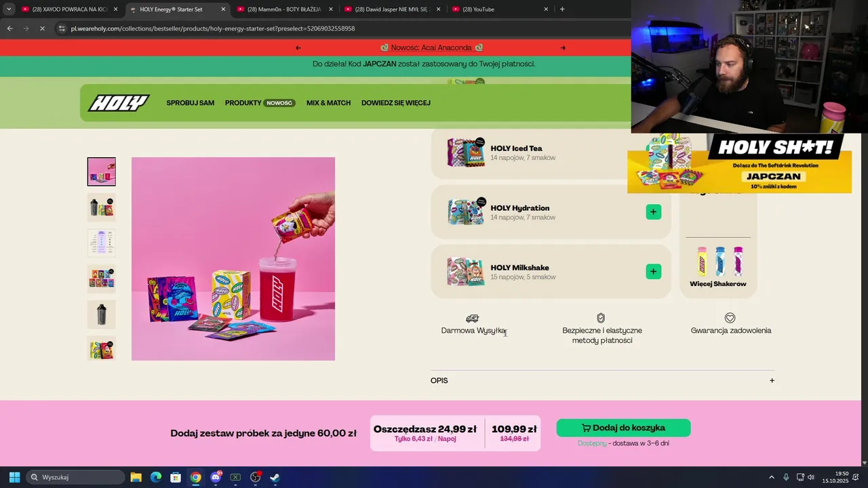Screen dimensions: 868x488
Task: Open File Explorer from the taskbar
Action: click(x=136, y=477)
